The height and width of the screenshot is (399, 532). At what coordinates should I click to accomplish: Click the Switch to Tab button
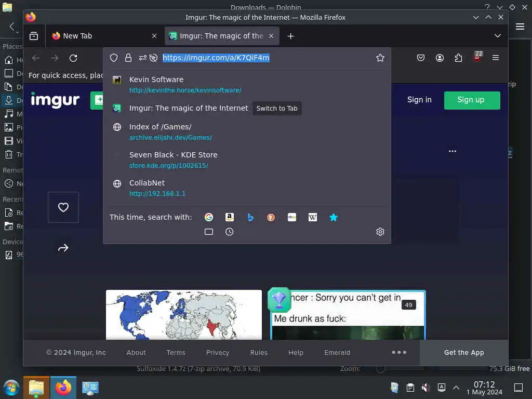(277, 108)
